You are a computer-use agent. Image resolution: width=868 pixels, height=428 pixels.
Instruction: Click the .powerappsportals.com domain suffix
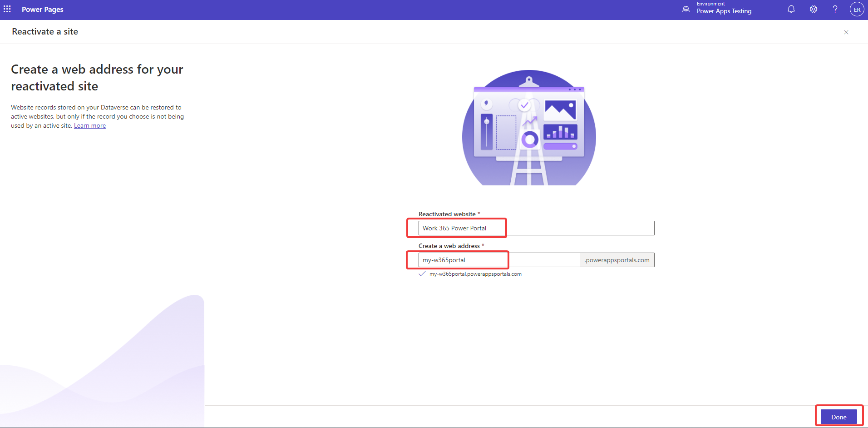tap(617, 260)
